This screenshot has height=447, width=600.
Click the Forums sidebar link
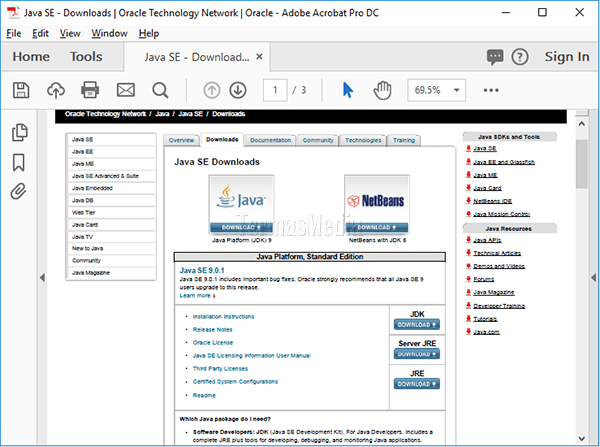coord(484,279)
